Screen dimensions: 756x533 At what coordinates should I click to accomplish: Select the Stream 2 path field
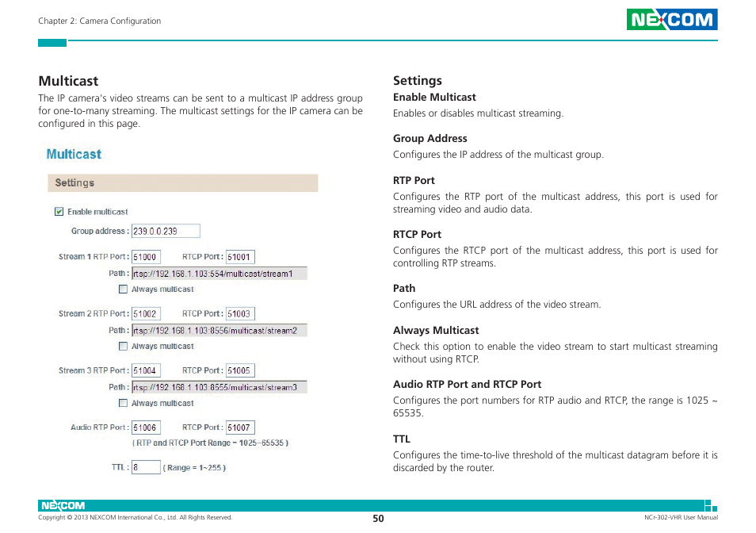tap(220, 331)
